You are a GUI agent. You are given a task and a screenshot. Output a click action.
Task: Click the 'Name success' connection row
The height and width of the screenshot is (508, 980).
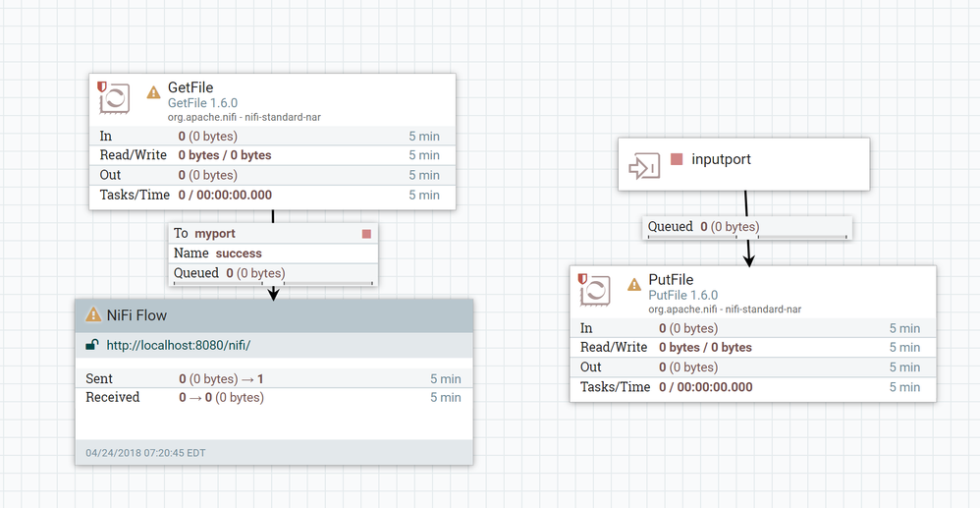(x=273, y=254)
